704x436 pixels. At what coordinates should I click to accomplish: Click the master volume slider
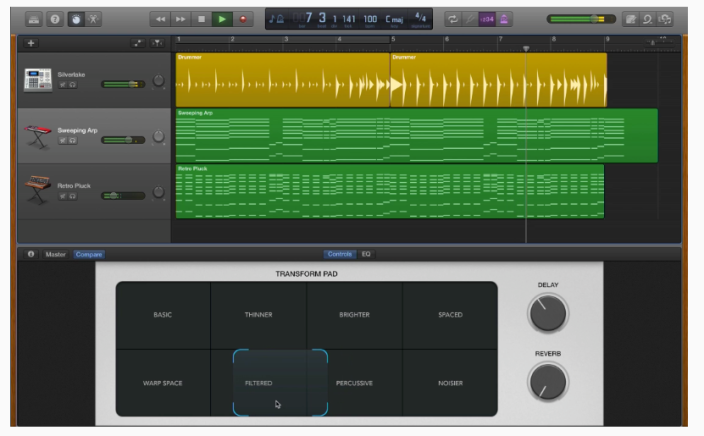pyautogui.click(x=581, y=19)
